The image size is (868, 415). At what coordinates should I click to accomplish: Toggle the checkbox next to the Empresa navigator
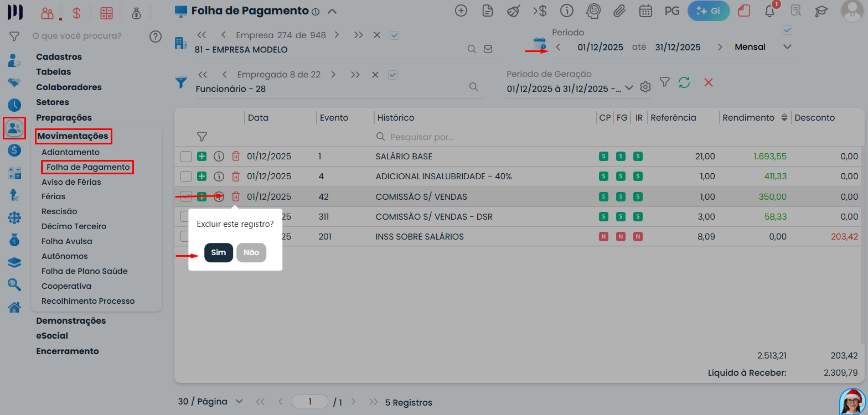pos(394,35)
